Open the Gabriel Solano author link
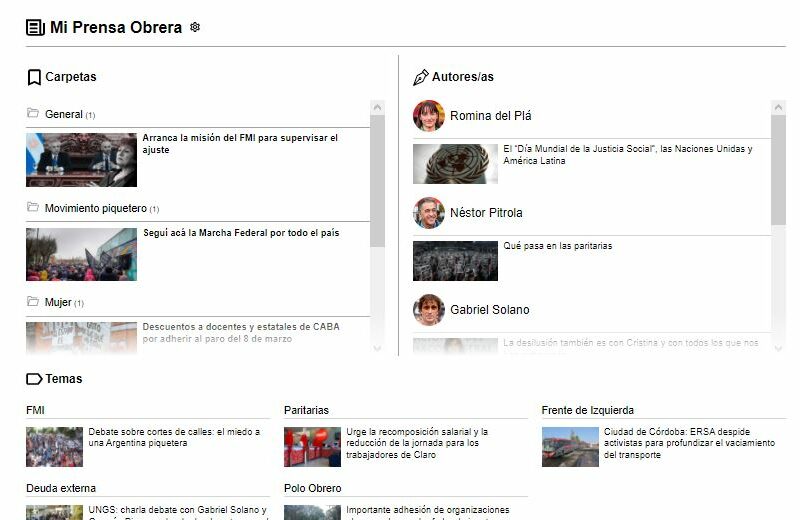This screenshot has height=520, width=800. (489, 310)
